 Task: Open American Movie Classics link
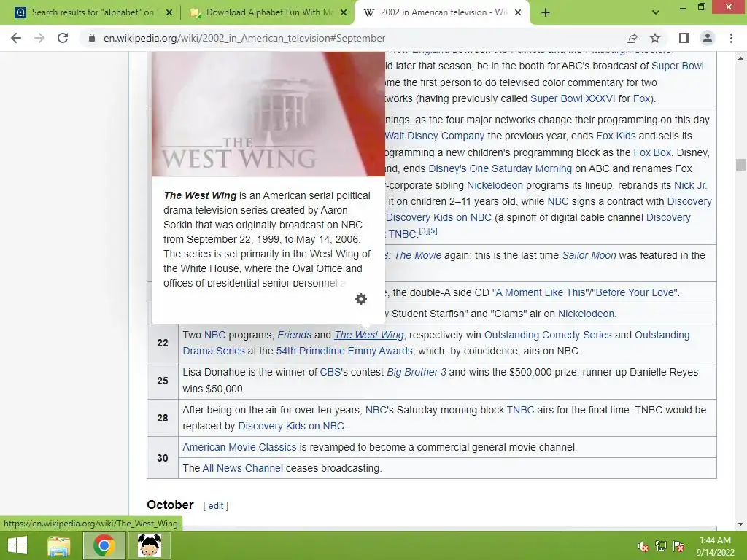pos(239,447)
